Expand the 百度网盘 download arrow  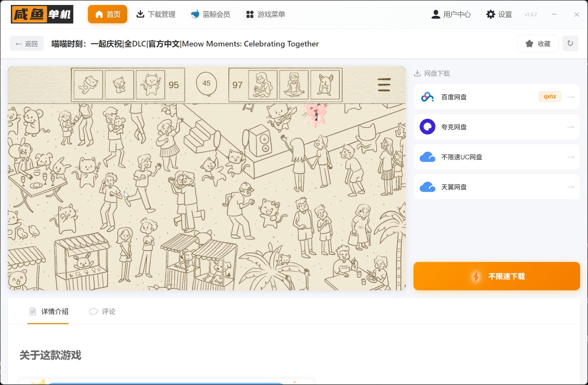[x=571, y=97]
